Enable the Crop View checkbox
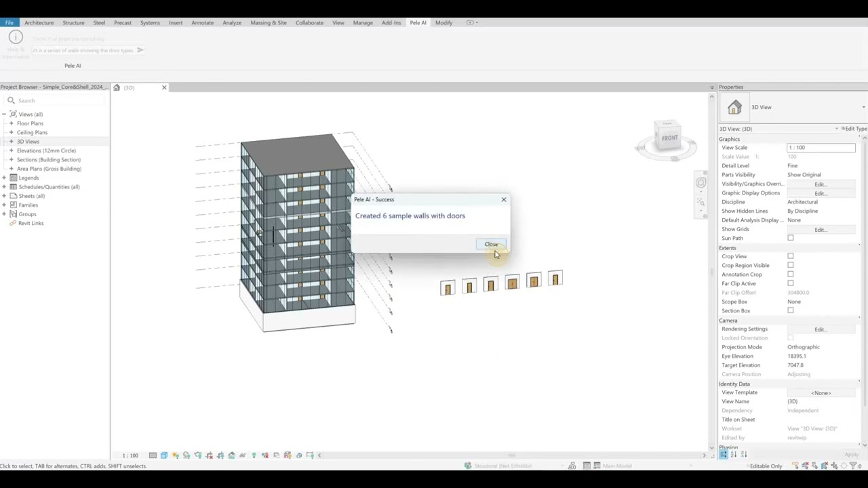The image size is (868, 488). 790,256
